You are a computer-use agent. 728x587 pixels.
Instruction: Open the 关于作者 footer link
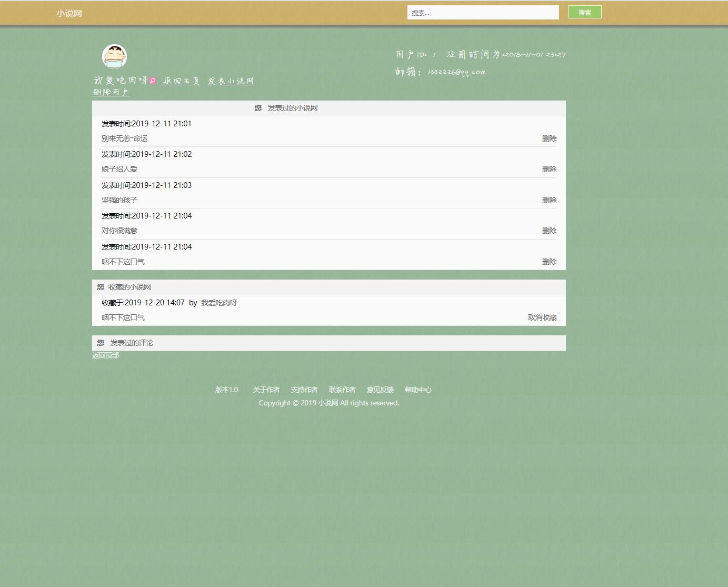click(266, 390)
